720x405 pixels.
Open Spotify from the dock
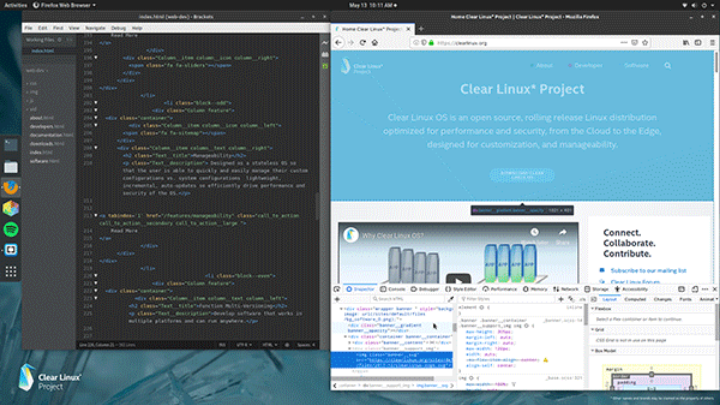(x=11, y=229)
